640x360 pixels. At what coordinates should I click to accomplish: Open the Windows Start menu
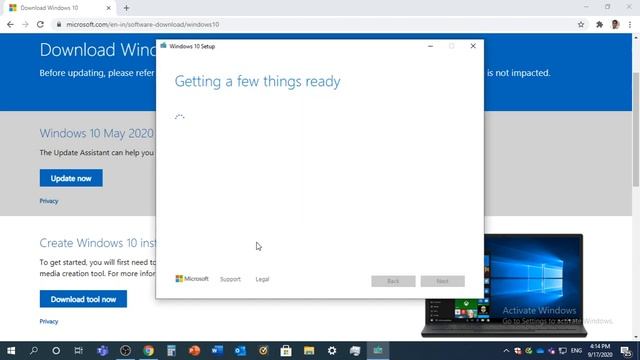11,351
